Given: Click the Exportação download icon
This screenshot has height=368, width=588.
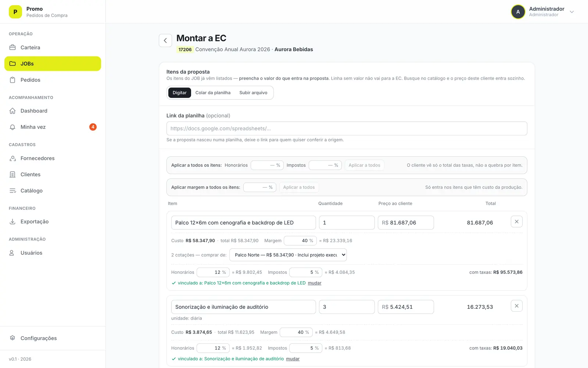Looking at the screenshot, I should tap(12, 222).
